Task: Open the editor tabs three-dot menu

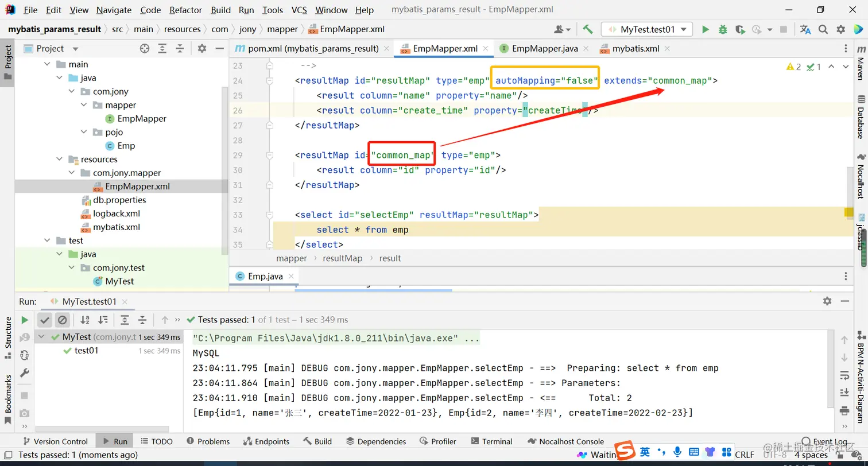Action: point(846,49)
